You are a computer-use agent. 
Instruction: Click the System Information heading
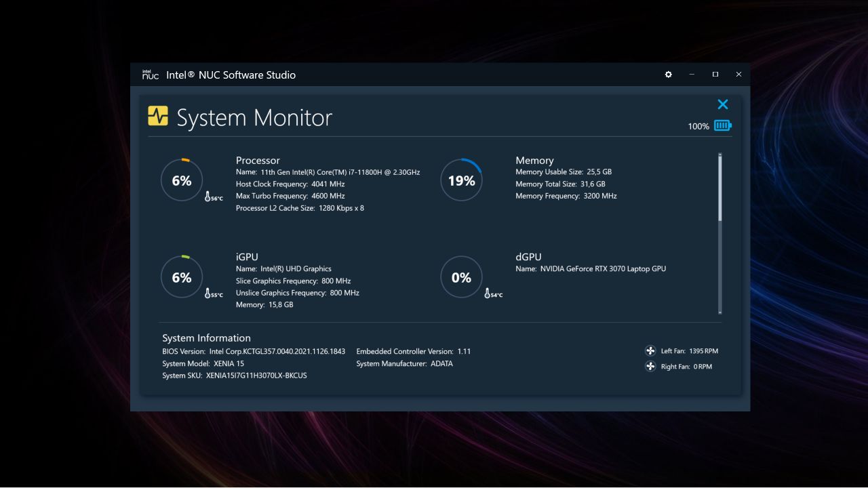(x=206, y=338)
